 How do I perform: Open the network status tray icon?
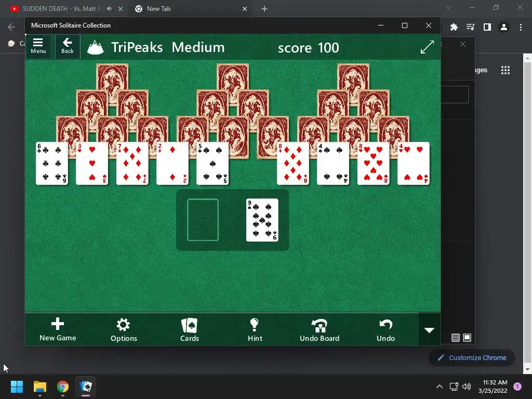(x=454, y=387)
